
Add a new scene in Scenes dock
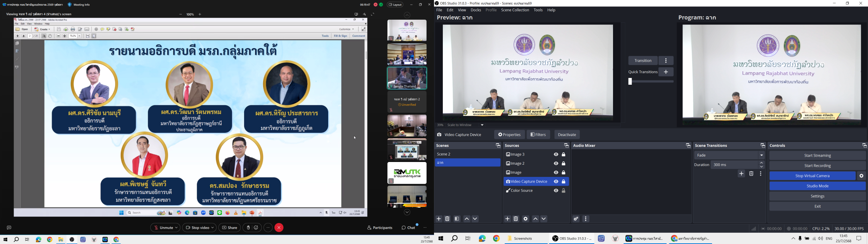point(439,219)
